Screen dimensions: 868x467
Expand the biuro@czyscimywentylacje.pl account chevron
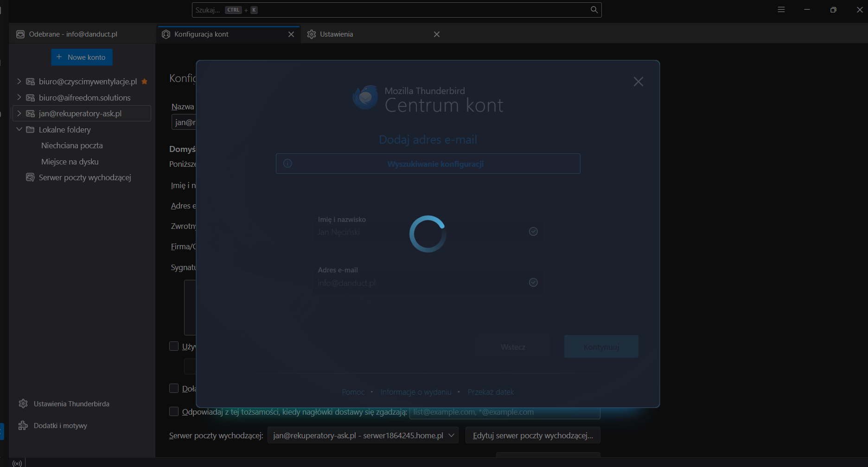tap(19, 82)
